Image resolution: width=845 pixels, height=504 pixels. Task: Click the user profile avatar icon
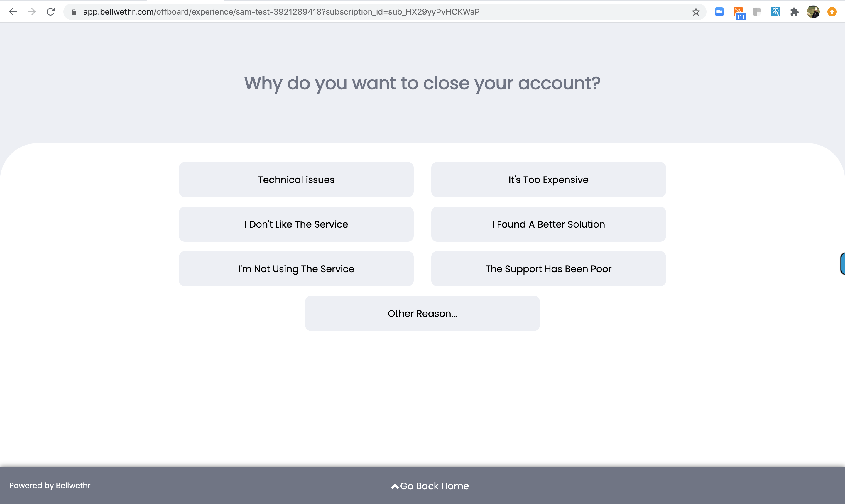point(814,12)
